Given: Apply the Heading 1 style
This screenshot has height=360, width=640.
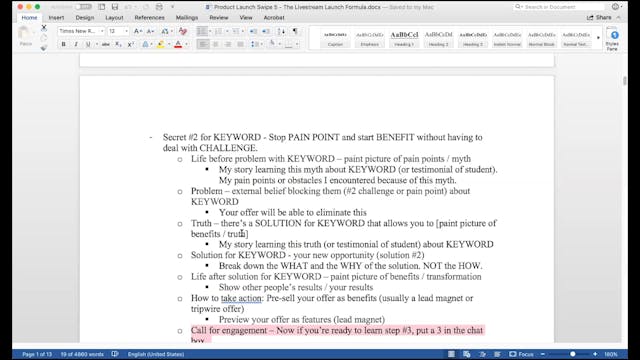Looking at the screenshot, I should (x=404, y=39).
